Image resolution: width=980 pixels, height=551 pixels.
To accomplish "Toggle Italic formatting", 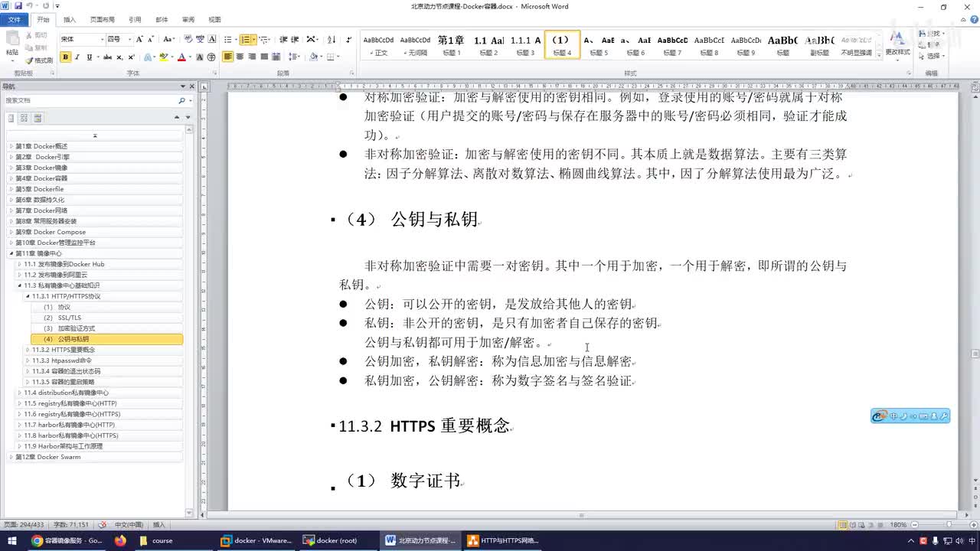I will tap(77, 57).
